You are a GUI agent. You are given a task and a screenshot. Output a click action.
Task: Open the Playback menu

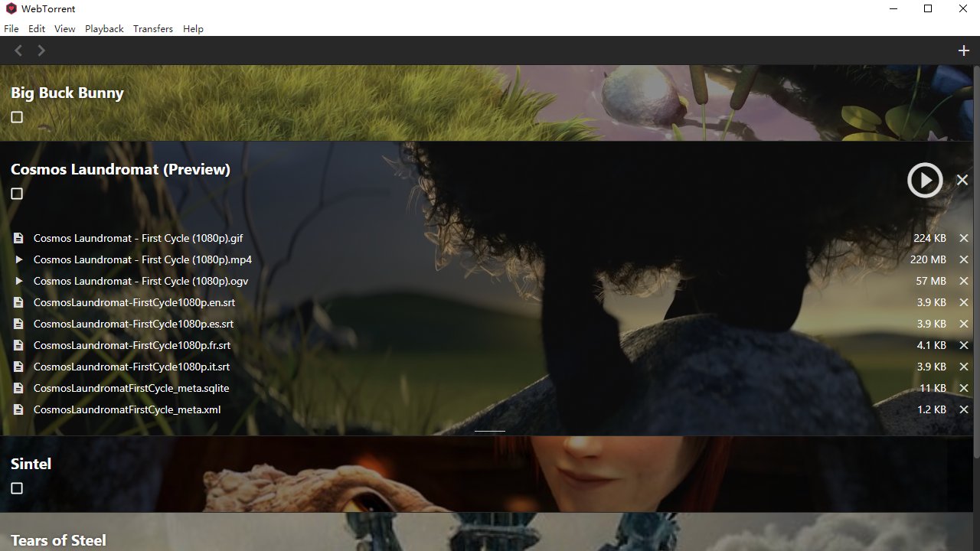coord(104,28)
